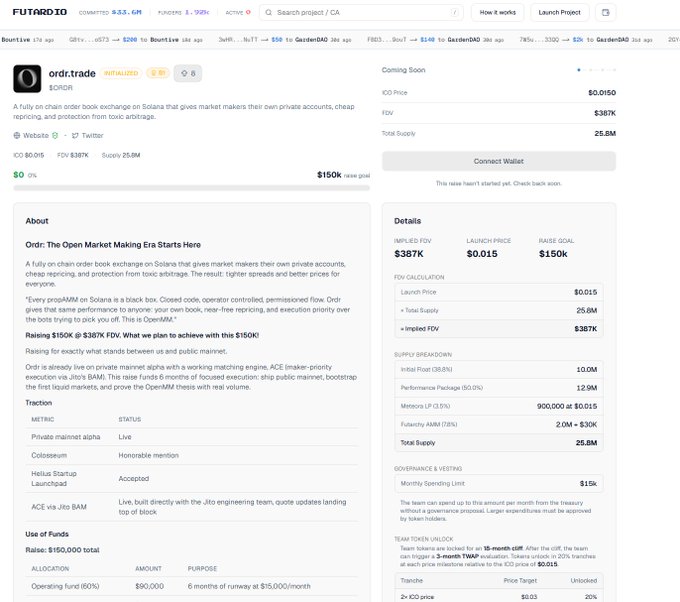Image resolution: width=680 pixels, height=602 pixels.
Task: Click Performance Package (50.0%) row
Action: click(x=499, y=387)
